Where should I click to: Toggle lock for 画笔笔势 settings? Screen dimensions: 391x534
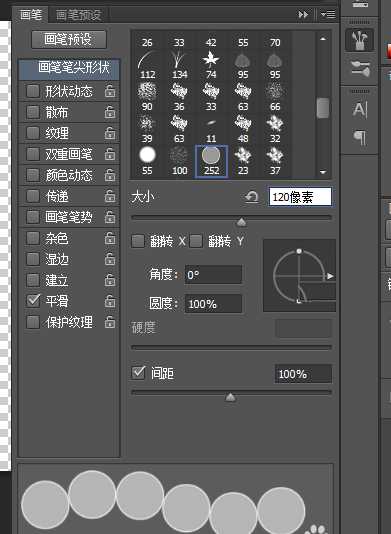(110, 217)
